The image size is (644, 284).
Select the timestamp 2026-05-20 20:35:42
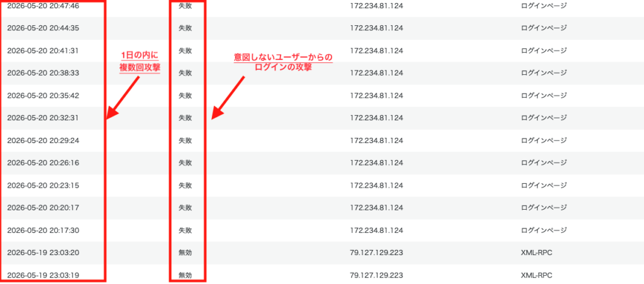coord(43,95)
